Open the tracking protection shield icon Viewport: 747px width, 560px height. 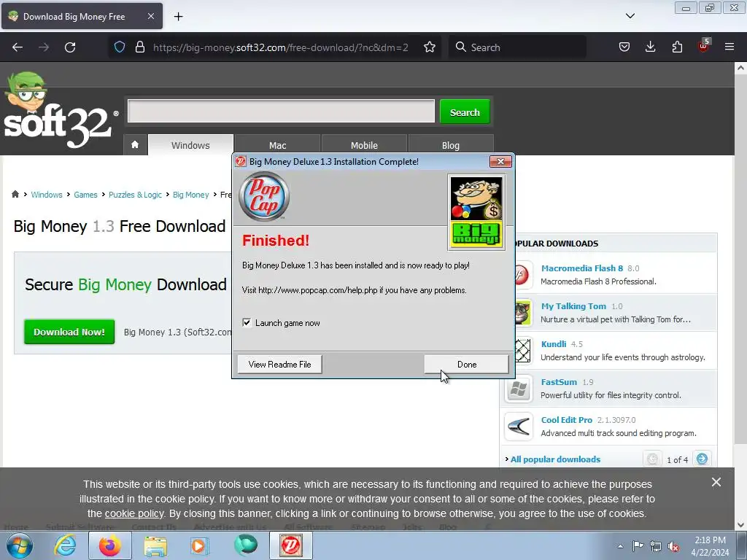tap(120, 47)
